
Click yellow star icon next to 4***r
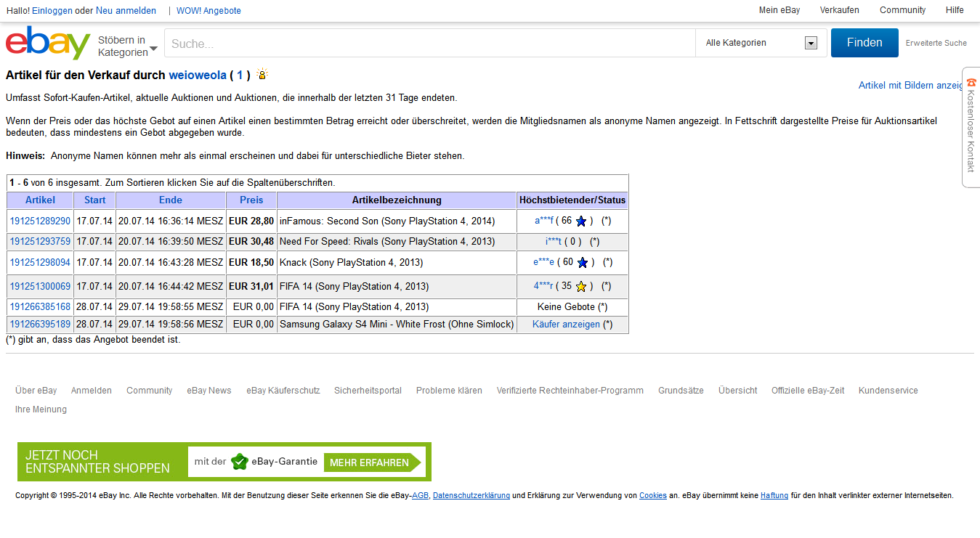coord(580,287)
